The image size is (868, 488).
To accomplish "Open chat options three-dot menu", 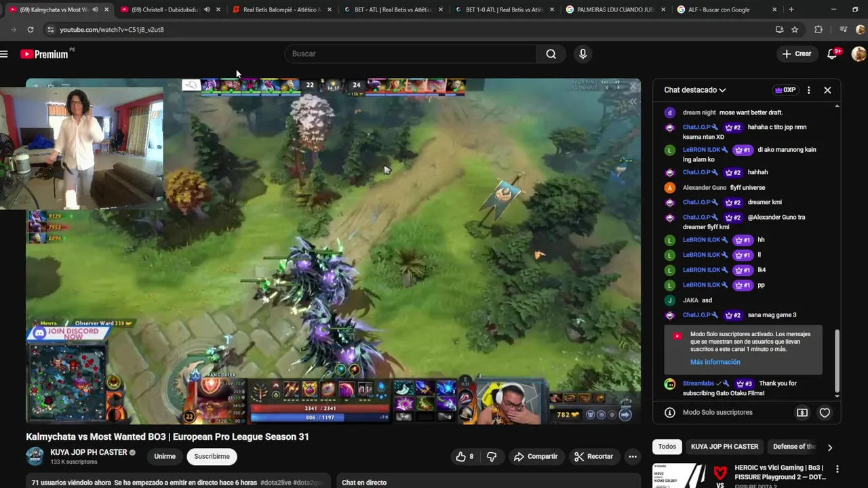I will point(808,89).
